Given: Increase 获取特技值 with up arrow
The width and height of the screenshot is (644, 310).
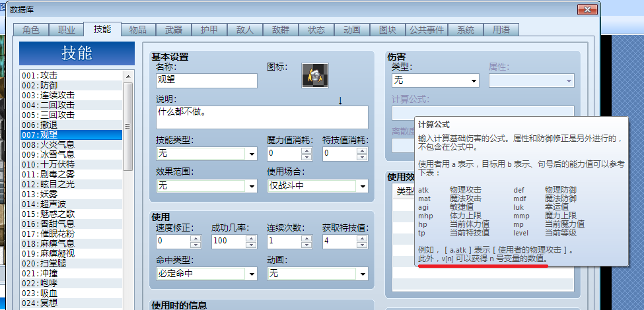Looking at the screenshot, I should pyautogui.click(x=362, y=238).
